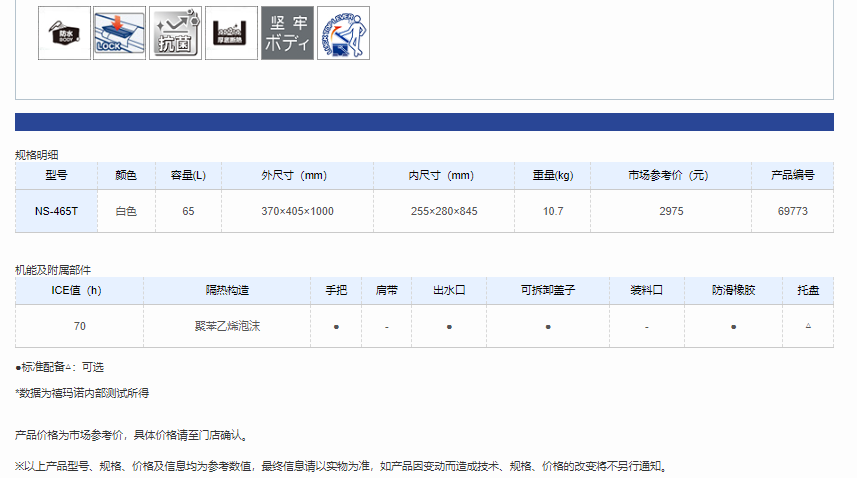Click the 机能及附属部件 section heading
The height and width of the screenshot is (478, 868).
(x=53, y=270)
